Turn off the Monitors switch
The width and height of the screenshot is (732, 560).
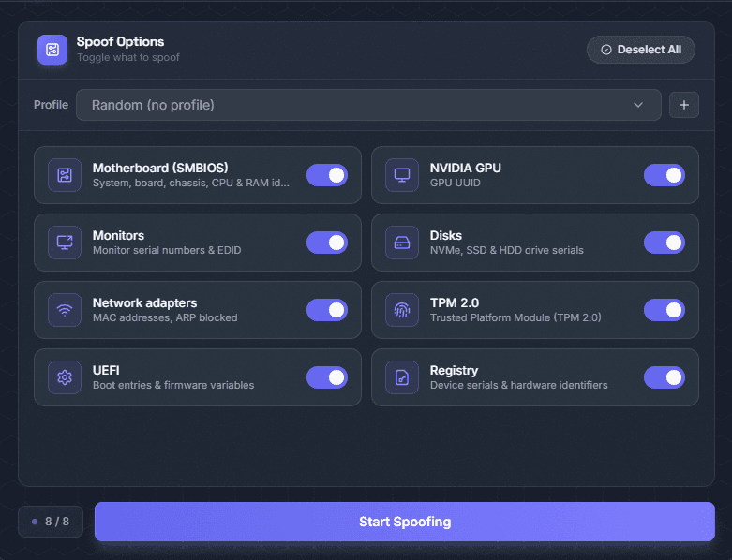327,243
